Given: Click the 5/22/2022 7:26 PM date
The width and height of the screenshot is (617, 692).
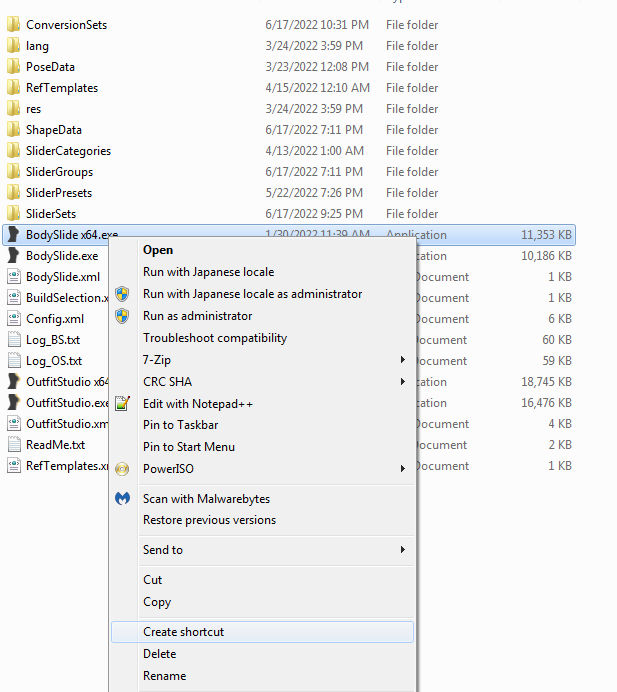Looking at the screenshot, I should (x=314, y=193).
